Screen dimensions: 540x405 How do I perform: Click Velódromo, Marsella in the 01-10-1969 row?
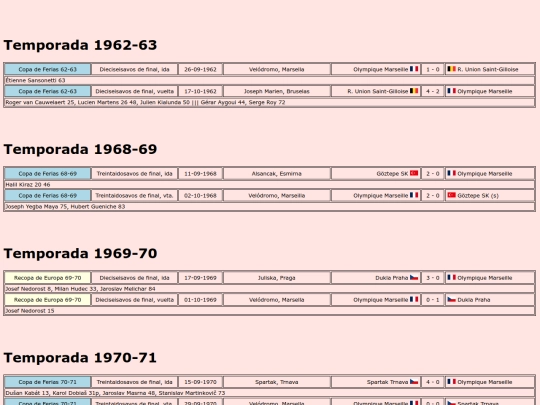(x=277, y=300)
